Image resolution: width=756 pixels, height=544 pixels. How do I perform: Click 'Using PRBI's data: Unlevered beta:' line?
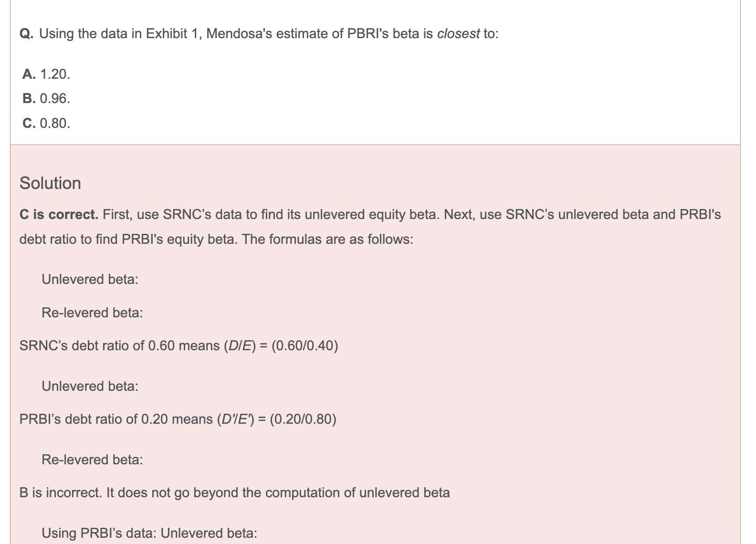149,533
